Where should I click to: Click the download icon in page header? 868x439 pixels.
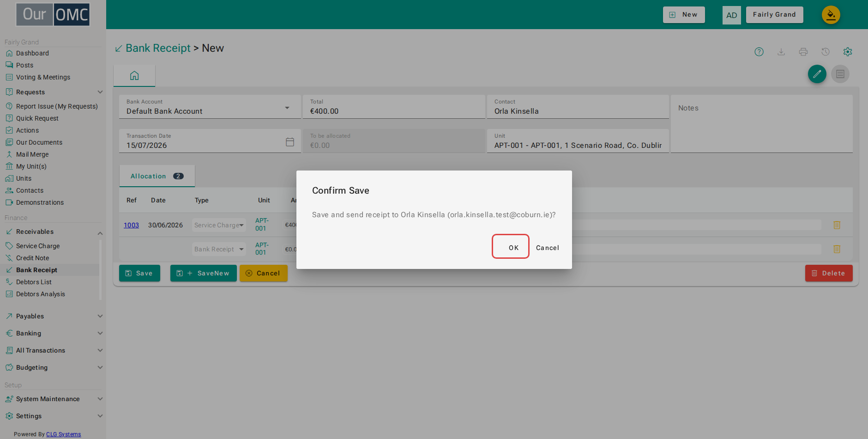click(x=781, y=52)
